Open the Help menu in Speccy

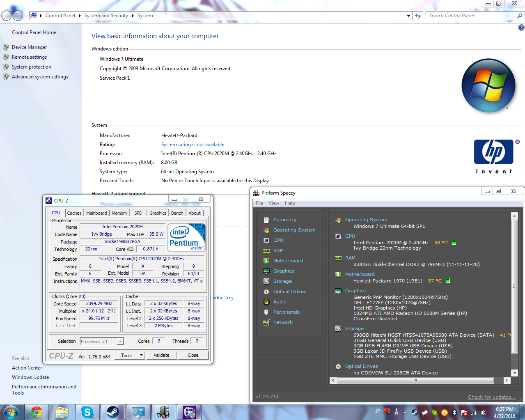(x=290, y=203)
